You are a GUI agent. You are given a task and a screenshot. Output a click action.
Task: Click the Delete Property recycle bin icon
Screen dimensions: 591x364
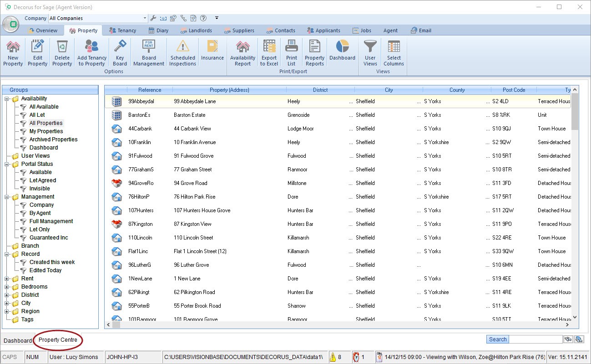tap(62, 46)
